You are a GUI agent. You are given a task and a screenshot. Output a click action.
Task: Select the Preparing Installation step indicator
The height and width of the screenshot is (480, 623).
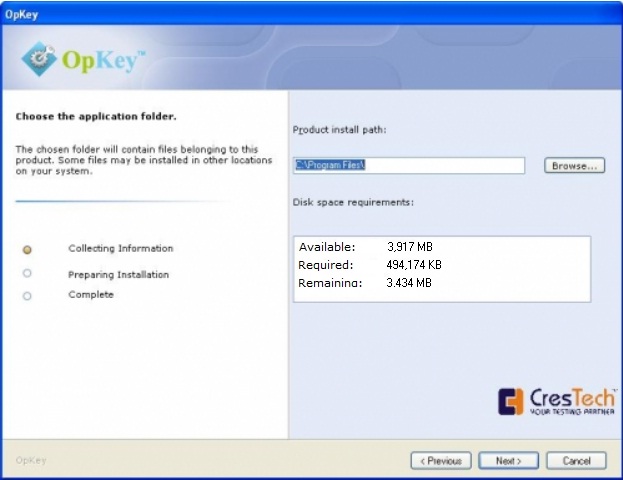coord(27,273)
